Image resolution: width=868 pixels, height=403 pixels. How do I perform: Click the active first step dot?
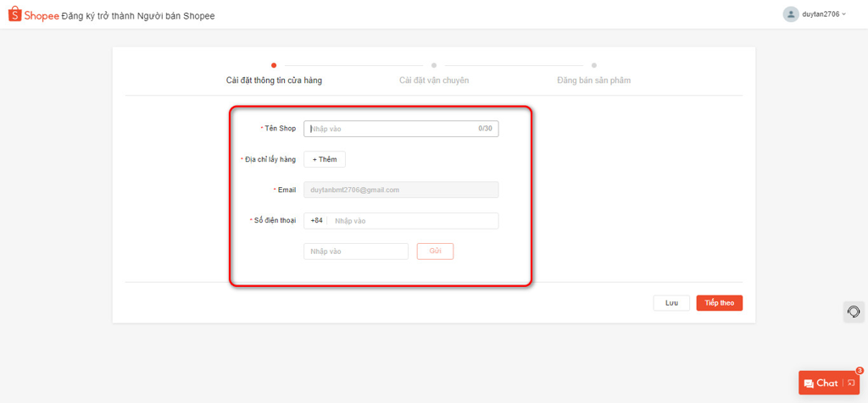tap(274, 65)
